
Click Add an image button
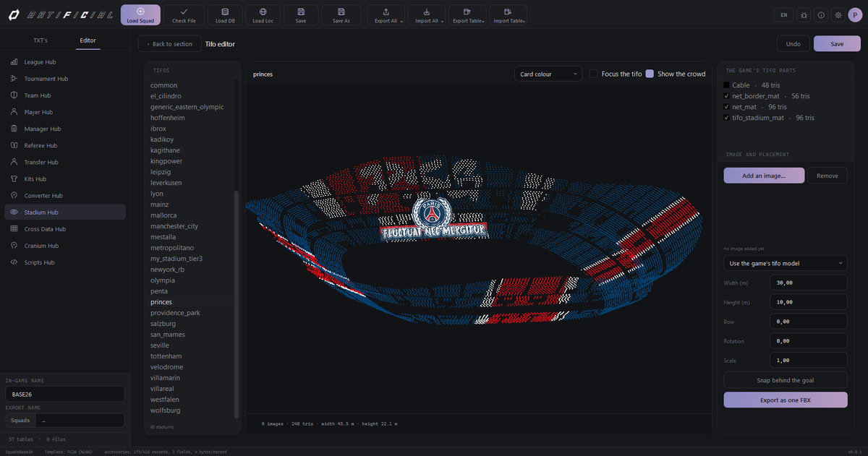[764, 176]
